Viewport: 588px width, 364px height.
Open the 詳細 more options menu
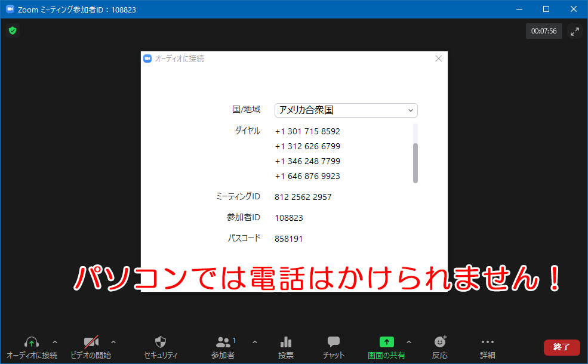pyautogui.click(x=488, y=343)
